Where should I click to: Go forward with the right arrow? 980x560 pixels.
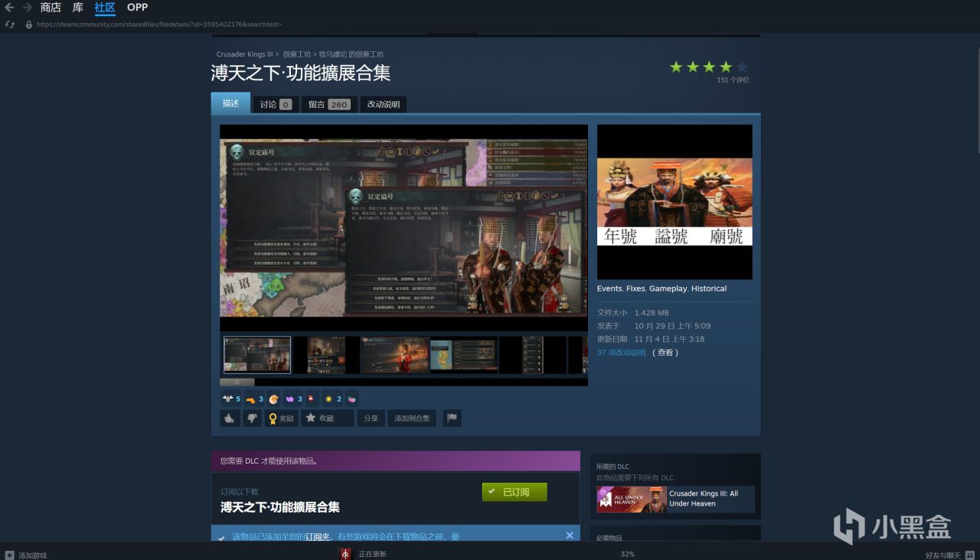(28, 8)
